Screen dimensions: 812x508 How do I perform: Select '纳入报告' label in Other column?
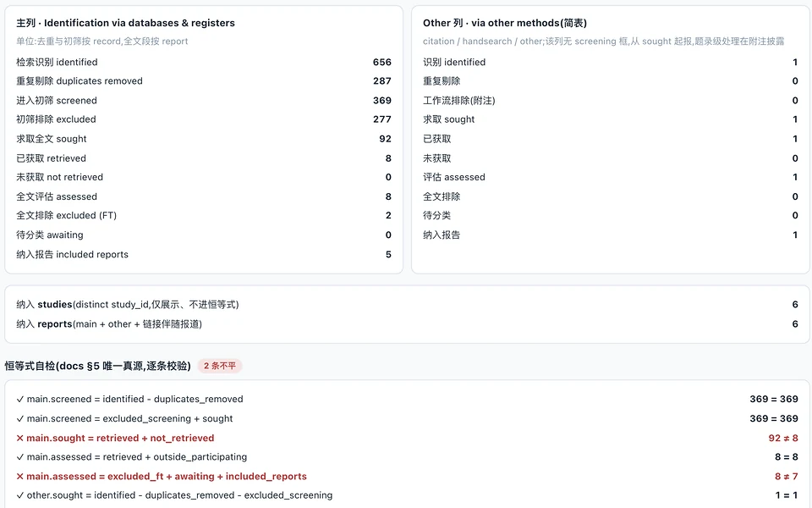pyautogui.click(x=442, y=235)
